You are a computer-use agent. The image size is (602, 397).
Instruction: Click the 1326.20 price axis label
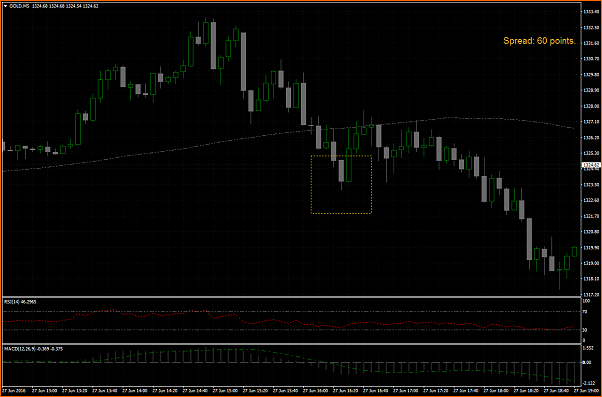[x=591, y=137]
